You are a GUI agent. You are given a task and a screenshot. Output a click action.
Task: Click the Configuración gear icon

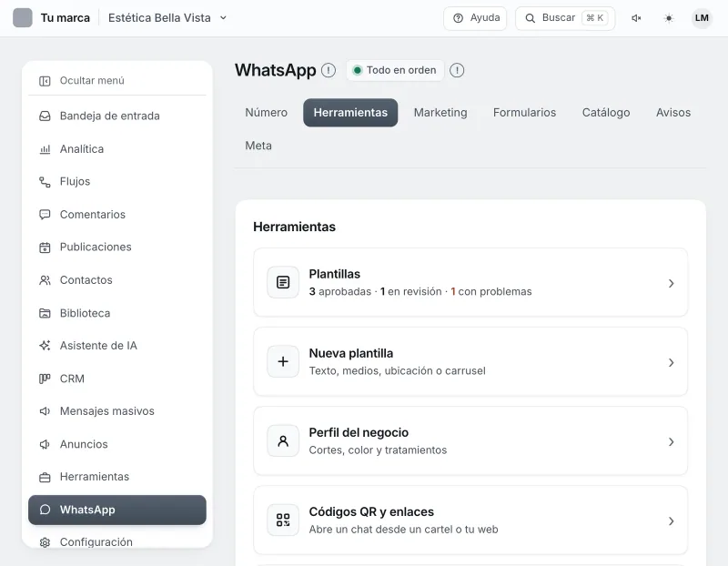(x=45, y=542)
